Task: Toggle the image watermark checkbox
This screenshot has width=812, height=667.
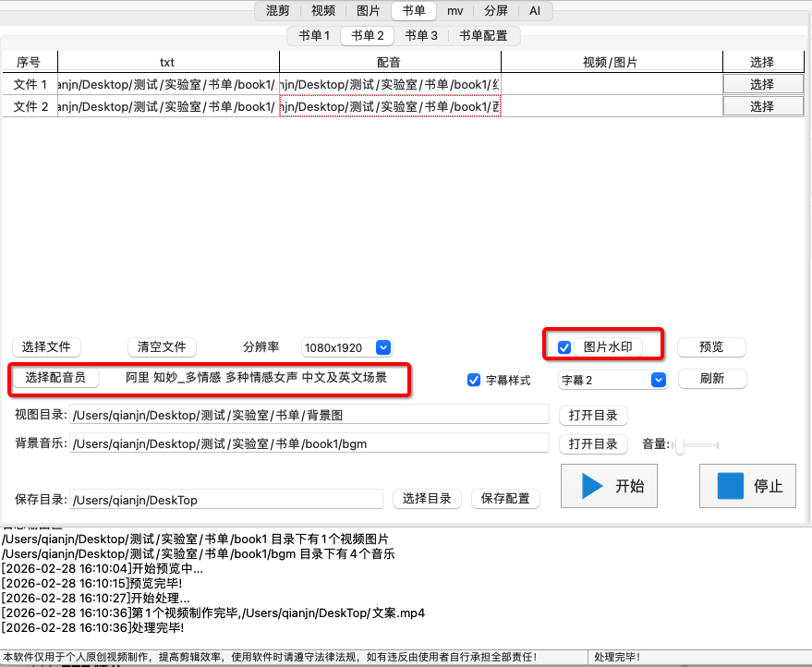Action: 564,347
